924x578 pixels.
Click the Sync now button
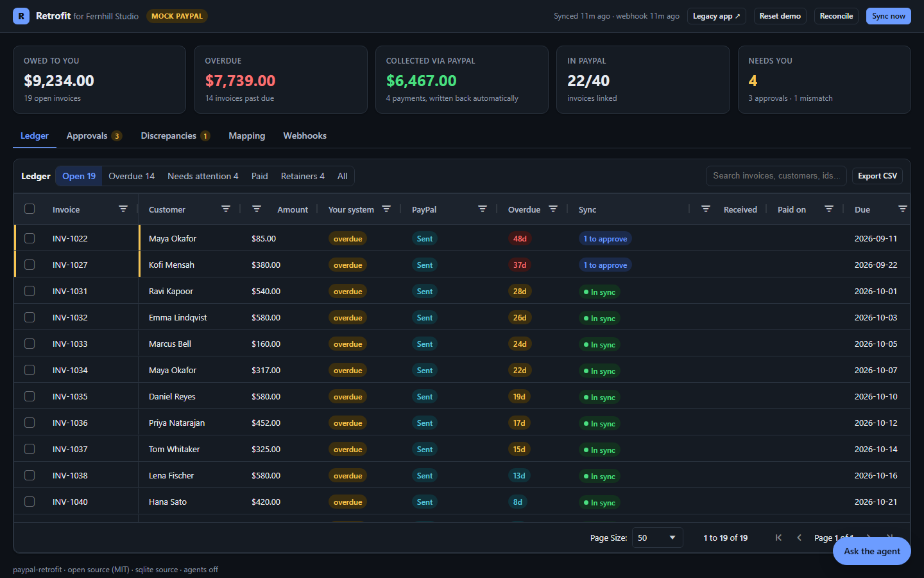[889, 16]
